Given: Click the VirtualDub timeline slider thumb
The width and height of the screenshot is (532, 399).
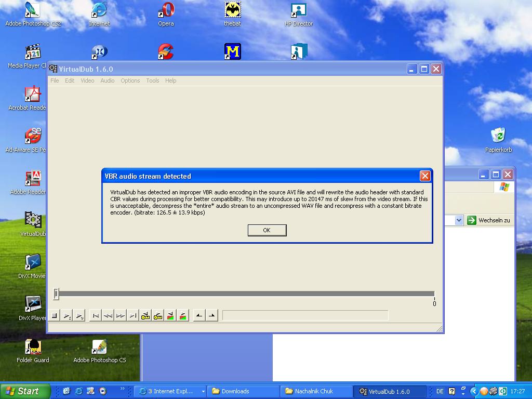Looking at the screenshot, I should (56, 294).
